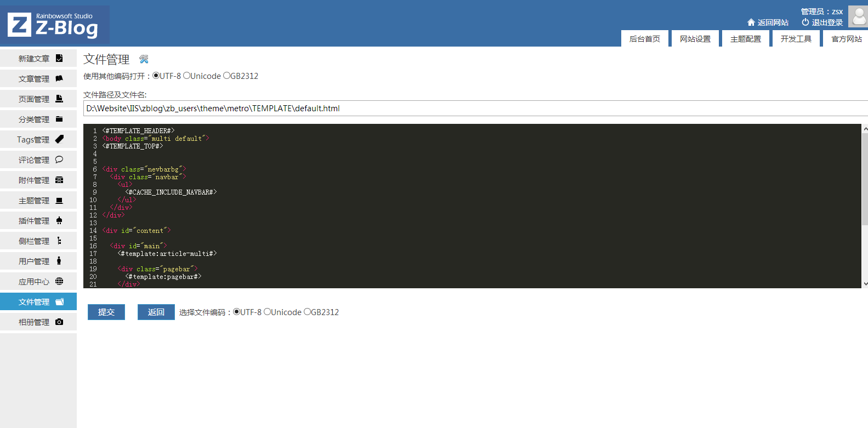
Task: Click the admin avatar picture
Action: coord(858,16)
